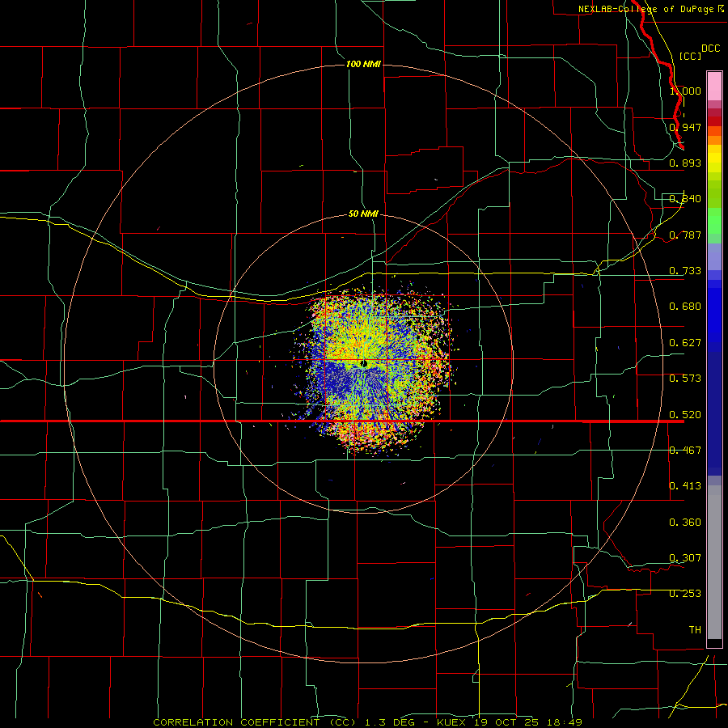Click the 1.000 scale value

tap(685, 91)
